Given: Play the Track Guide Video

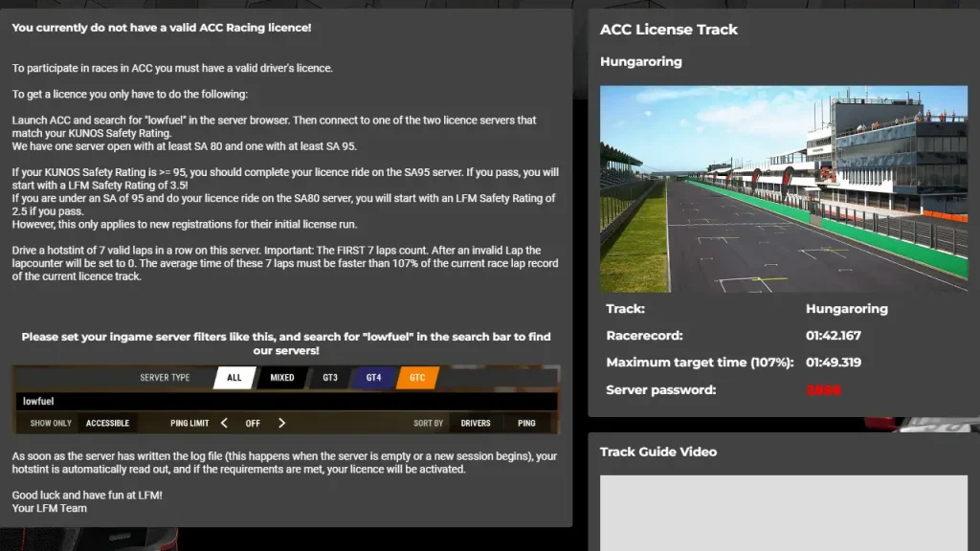Looking at the screenshot, I should [x=784, y=514].
